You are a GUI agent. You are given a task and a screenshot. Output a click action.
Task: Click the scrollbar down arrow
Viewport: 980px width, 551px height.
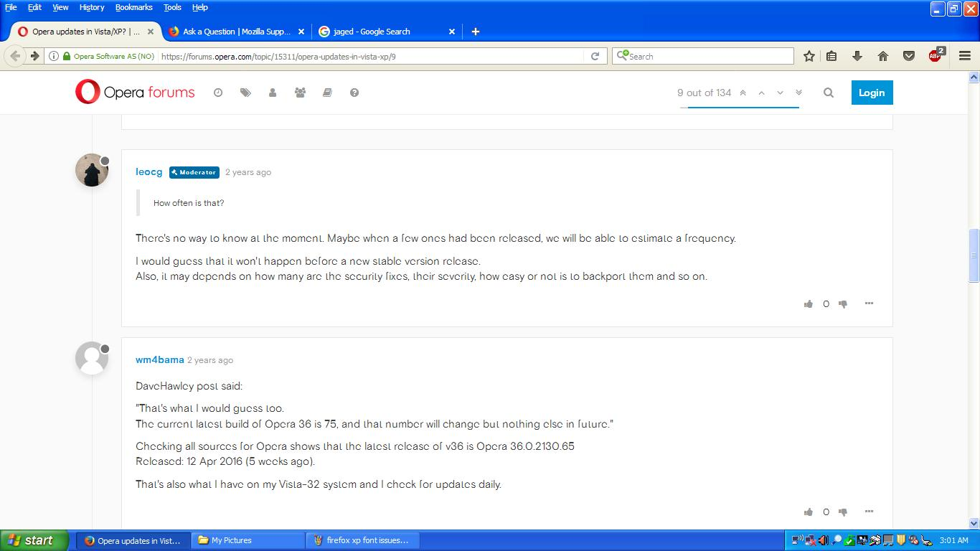[974, 524]
